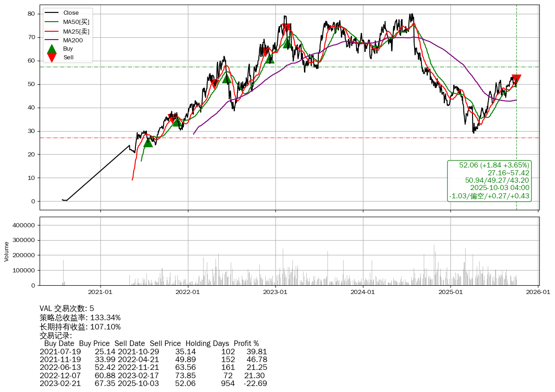Click the green Buy triangle in the legend
This screenshot has height=392, width=555.
click(x=52, y=49)
